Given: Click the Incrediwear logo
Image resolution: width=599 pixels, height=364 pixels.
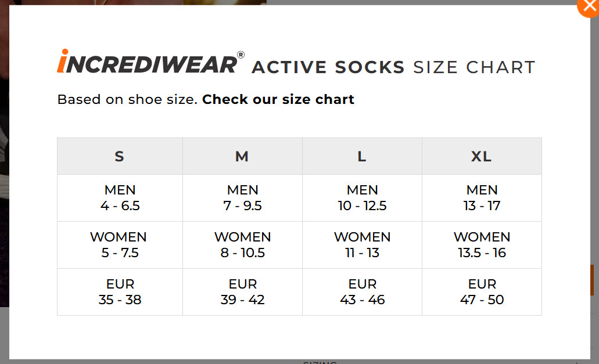Looking at the screenshot, I should [x=150, y=62].
